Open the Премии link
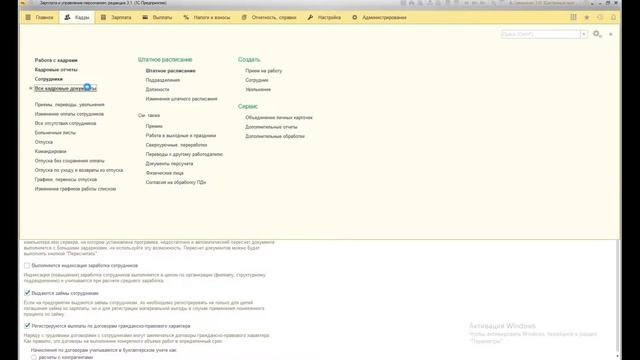This screenshot has height=360, width=640. 154,126
